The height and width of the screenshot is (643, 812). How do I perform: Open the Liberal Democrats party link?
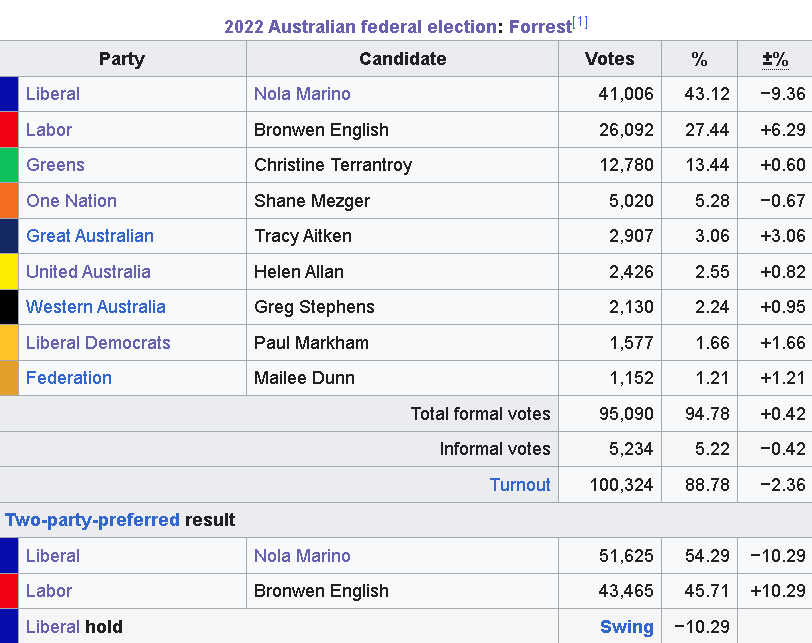(x=98, y=342)
